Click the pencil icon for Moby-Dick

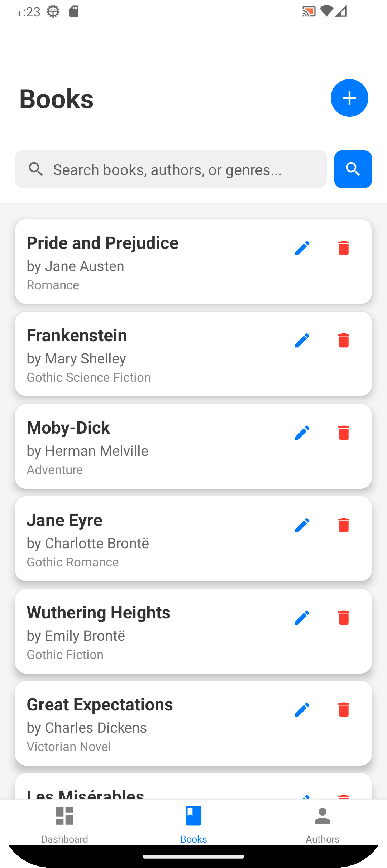(302, 433)
